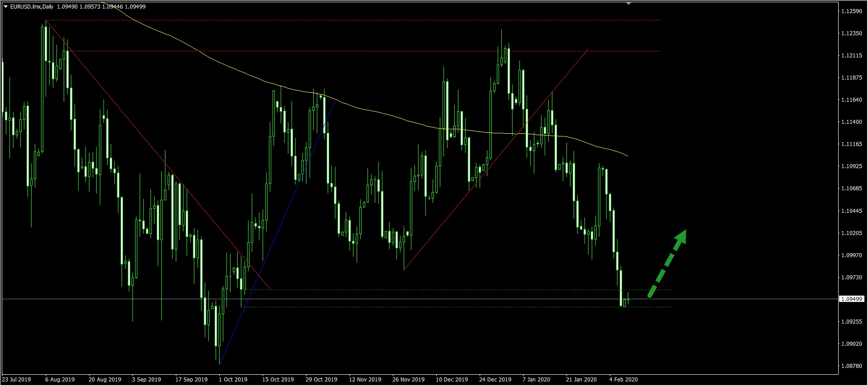The height and width of the screenshot is (386, 868).
Task: Click price scale value 1.11400
Action: click(852, 122)
